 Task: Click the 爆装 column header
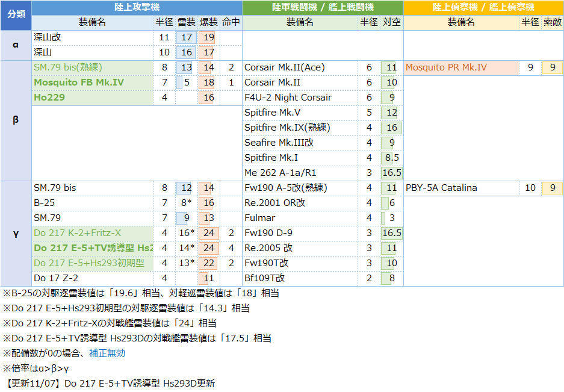tap(208, 22)
